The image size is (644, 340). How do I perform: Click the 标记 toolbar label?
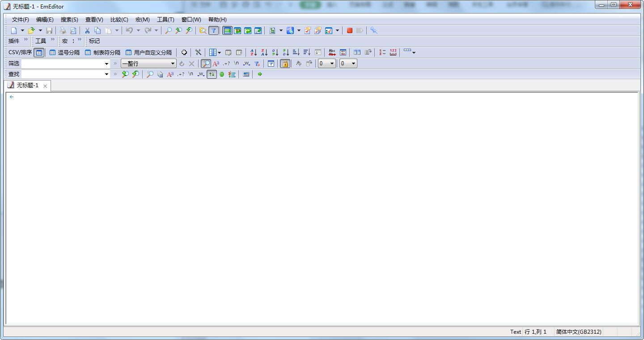94,41
